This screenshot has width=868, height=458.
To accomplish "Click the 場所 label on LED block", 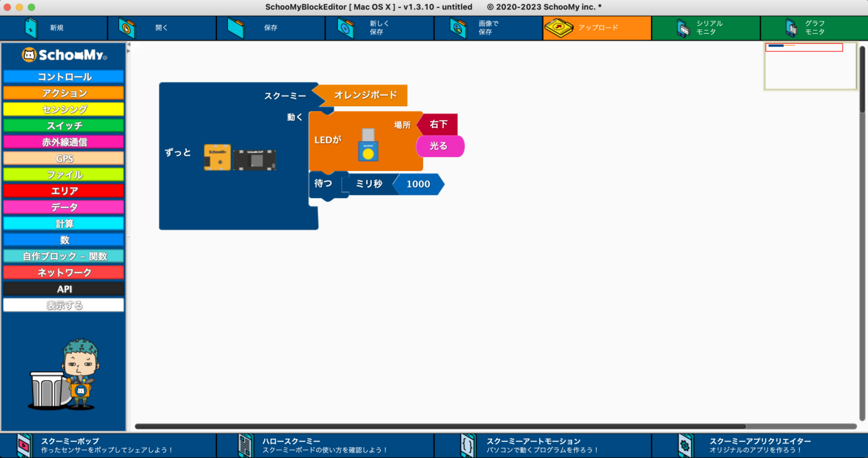I will tap(402, 125).
